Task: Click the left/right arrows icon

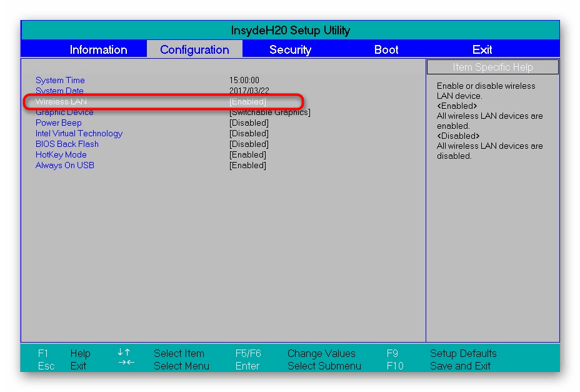Action: click(x=126, y=363)
